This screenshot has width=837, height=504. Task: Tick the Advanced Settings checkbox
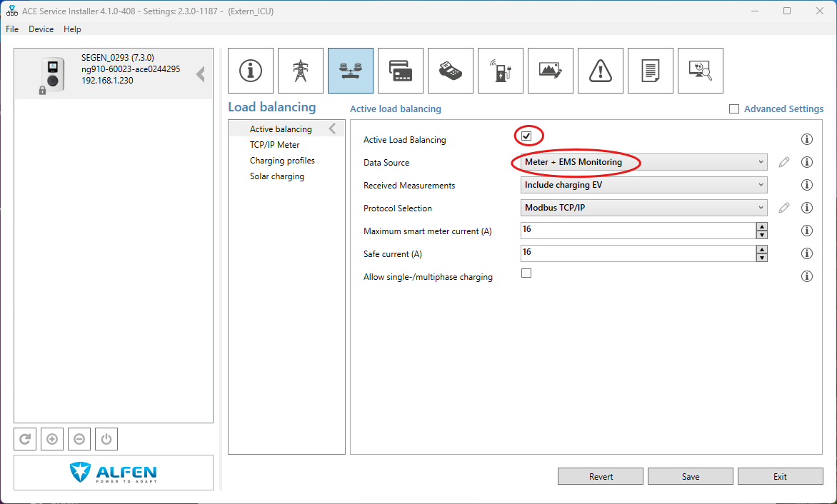pyautogui.click(x=734, y=109)
